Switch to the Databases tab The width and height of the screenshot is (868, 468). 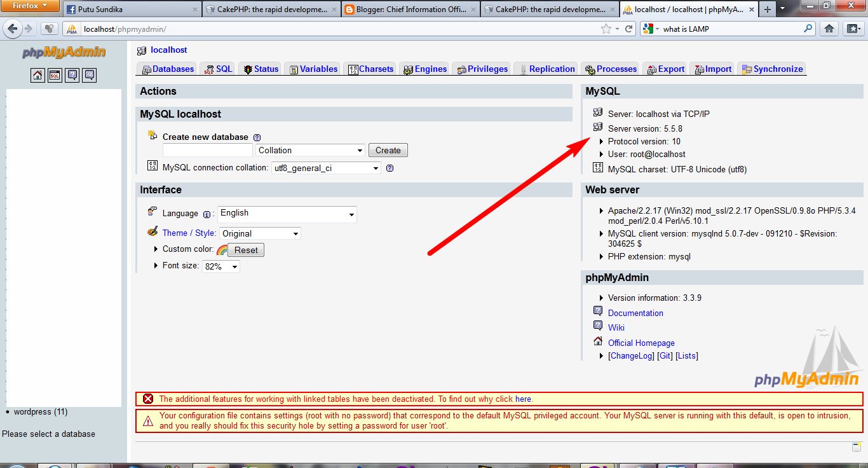tap(166, 69)
